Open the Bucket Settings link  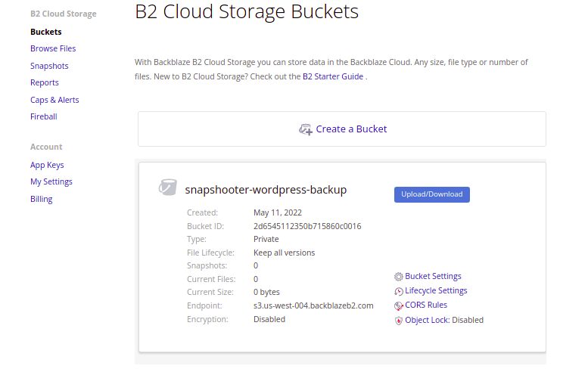pos(433,277)
